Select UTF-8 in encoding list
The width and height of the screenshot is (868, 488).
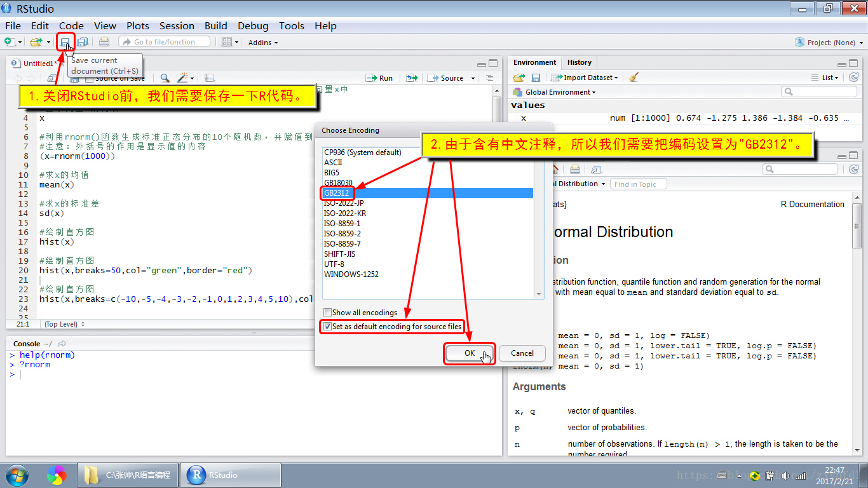428,264
